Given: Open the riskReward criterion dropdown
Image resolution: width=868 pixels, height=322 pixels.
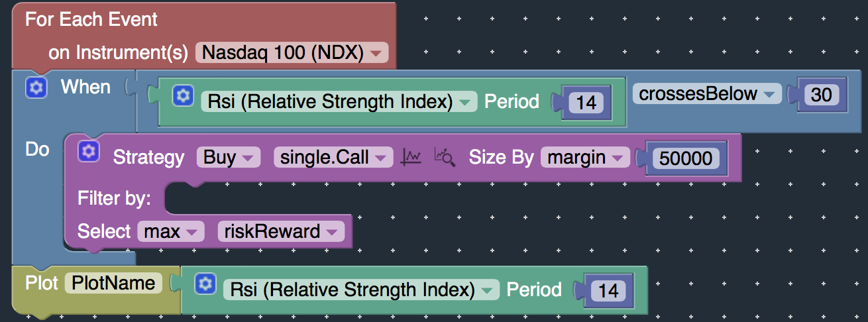Looking at the screenshot, I should click(x=281, y=231).
